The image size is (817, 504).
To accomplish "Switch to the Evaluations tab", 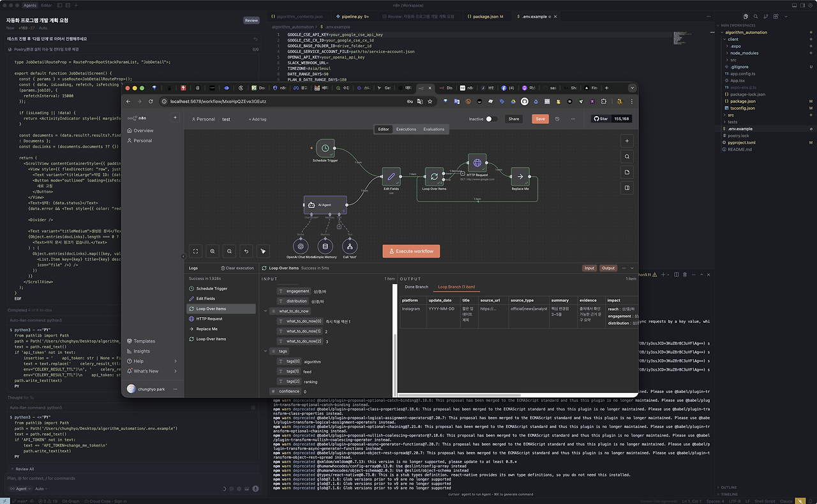I will [434, 130].
